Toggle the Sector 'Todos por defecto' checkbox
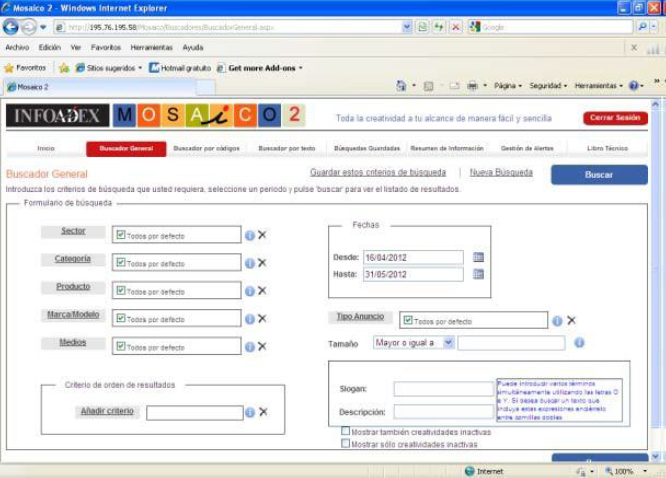Screen dimensions: 666x478 (x=121, y=235)
